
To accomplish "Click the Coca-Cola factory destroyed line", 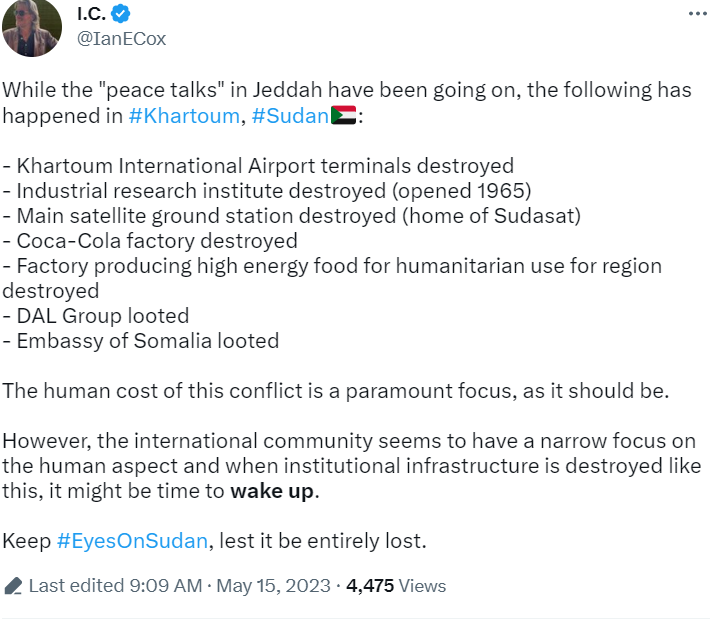I will coord(150,241).
